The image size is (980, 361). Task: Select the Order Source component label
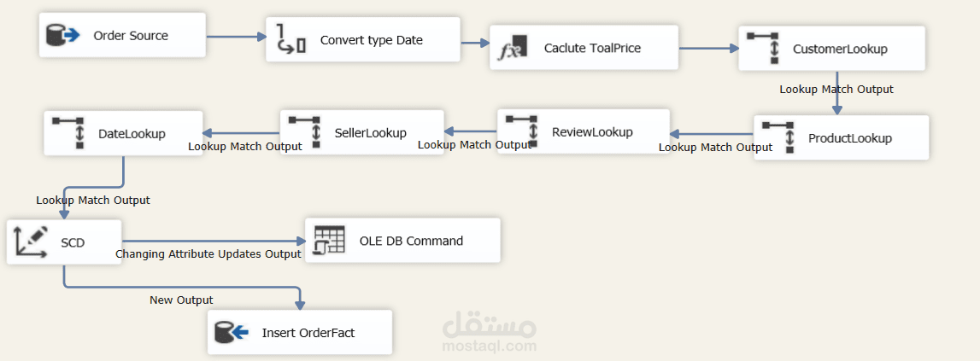pos(131,36)
